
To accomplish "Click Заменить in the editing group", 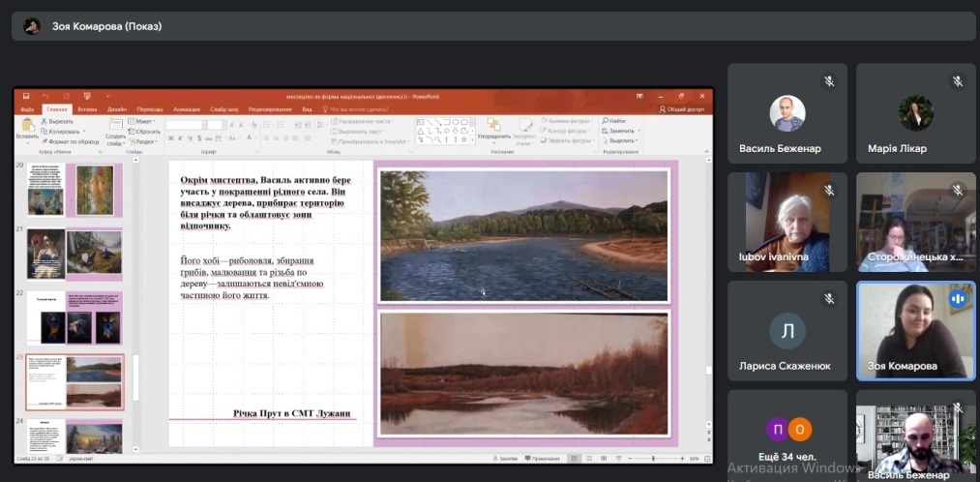I will coord(619,131).
